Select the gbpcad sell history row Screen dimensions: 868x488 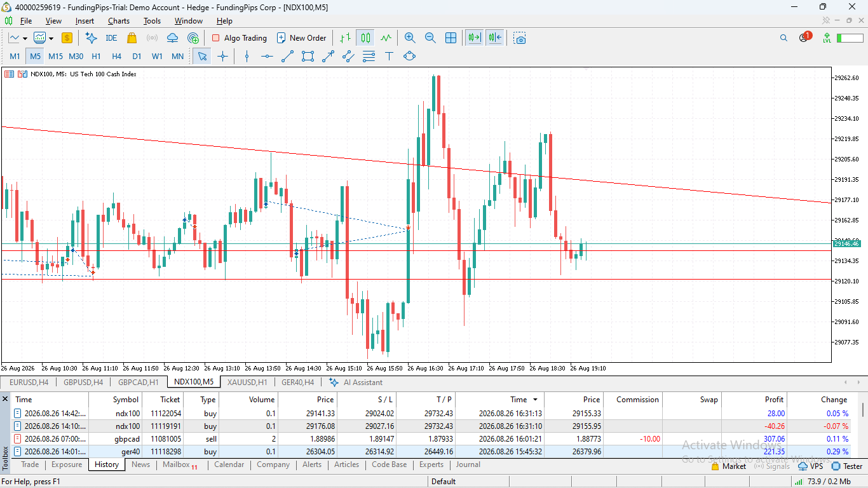pyautogui.click(x=431, y=438)
